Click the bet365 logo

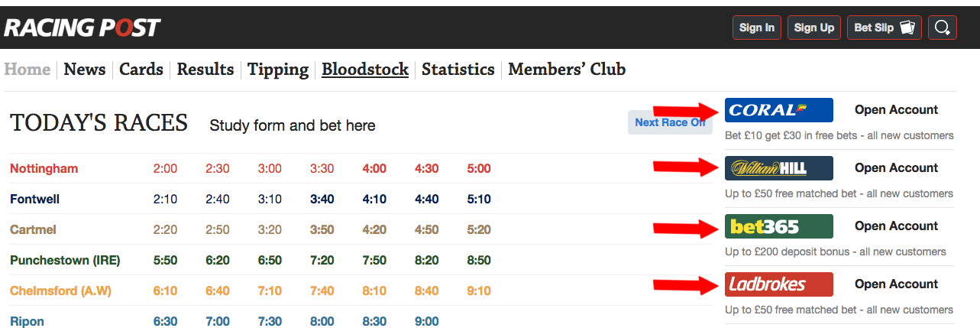point(778,226)
